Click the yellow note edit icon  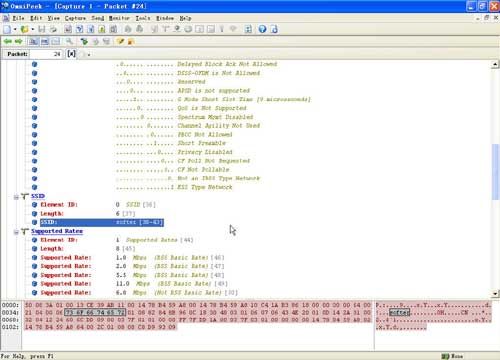(120, 41)
